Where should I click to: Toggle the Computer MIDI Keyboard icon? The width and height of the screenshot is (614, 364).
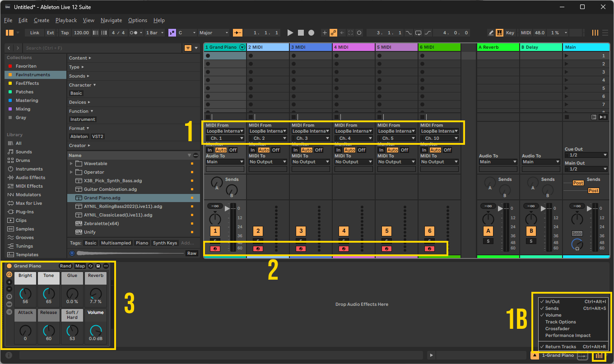pos(499,32)
